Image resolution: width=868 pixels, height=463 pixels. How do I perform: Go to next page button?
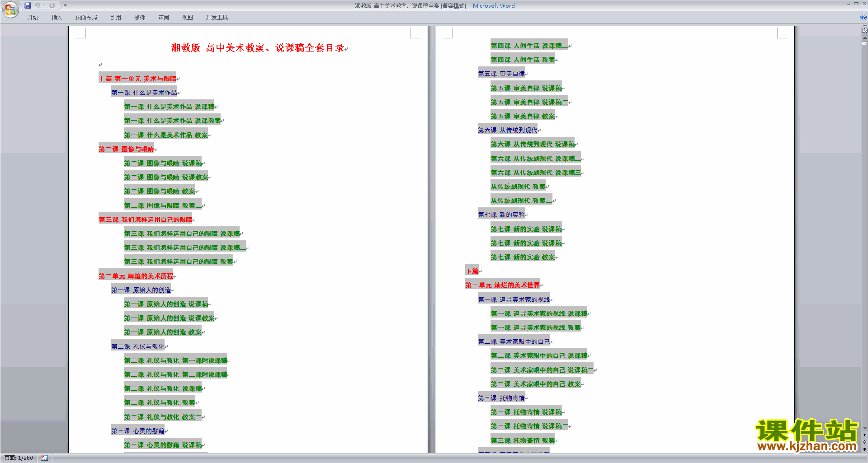(x=864, y=449)
